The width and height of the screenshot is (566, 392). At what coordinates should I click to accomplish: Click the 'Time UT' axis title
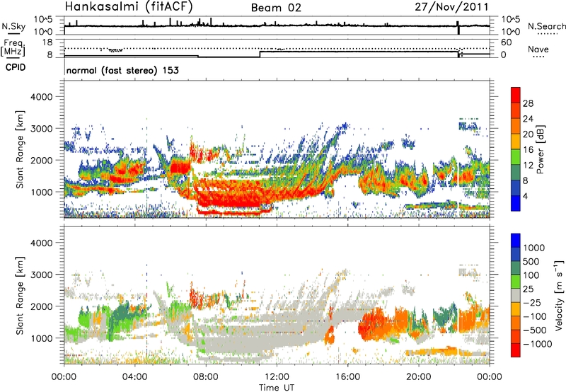[277, 388]
